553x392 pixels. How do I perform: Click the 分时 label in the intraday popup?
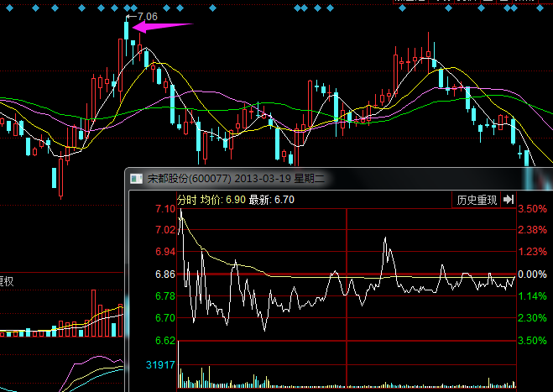(186, 200)
